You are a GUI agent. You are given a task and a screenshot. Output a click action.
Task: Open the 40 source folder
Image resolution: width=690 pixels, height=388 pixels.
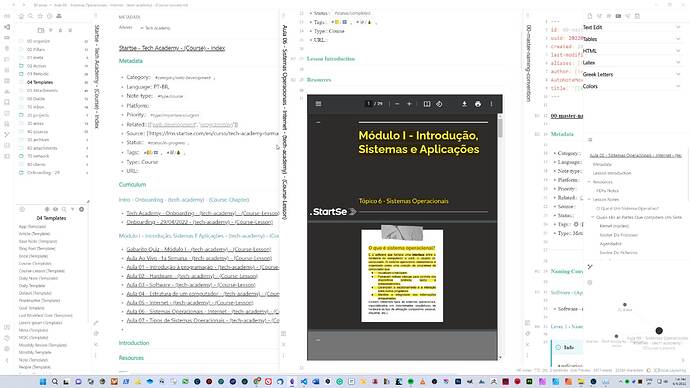(37, 132)
